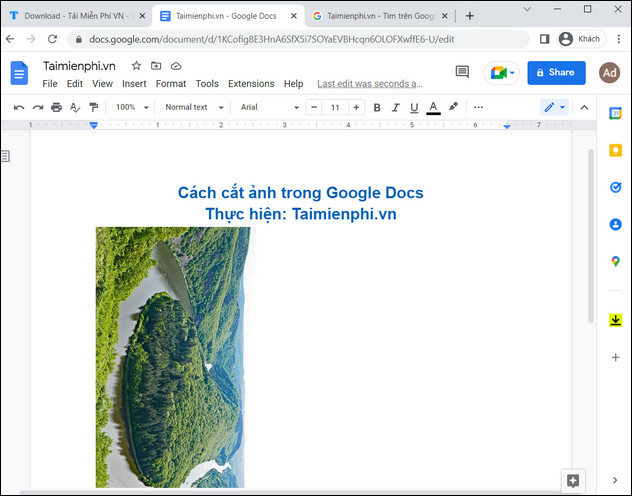Open the Insert menu

pos(134,84)
